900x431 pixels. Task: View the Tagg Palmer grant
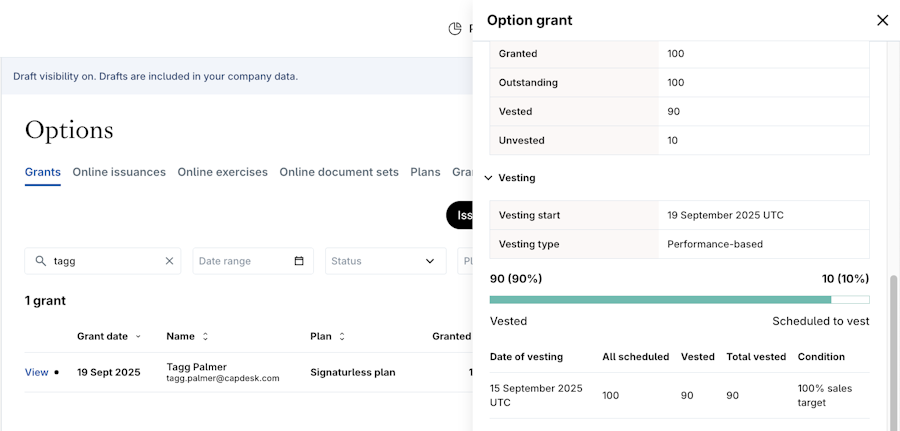click(36, 372)
